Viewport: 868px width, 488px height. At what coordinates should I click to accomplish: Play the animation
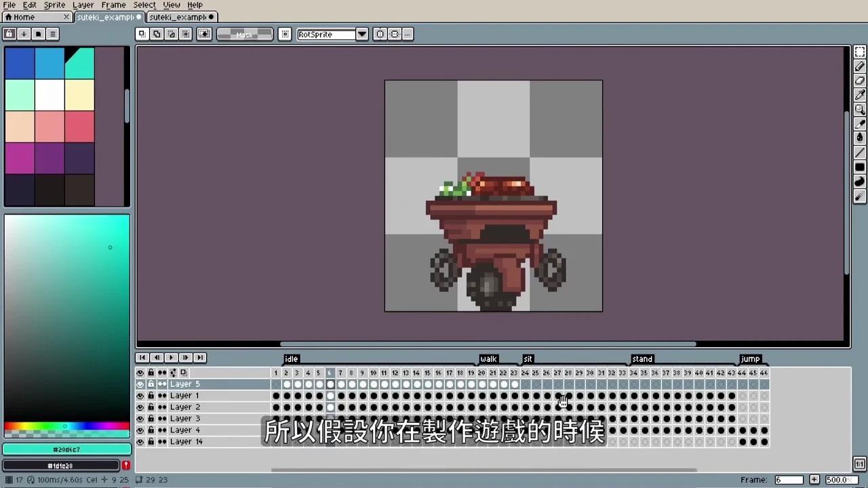pyautogui.click(x=171, y=358)
